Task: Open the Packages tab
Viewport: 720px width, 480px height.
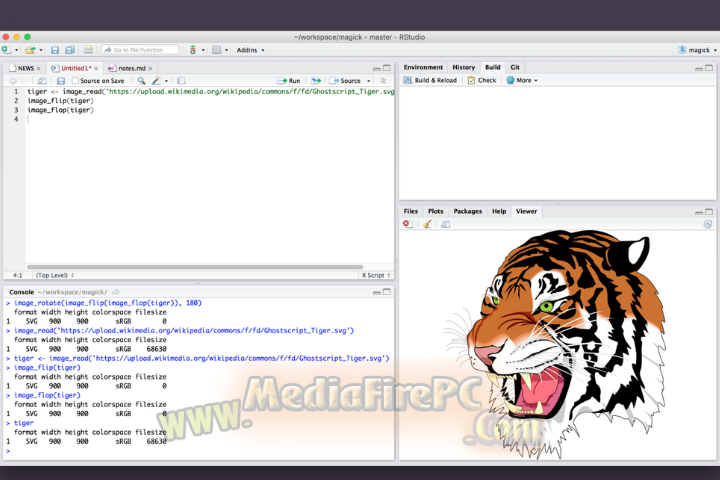Action: [x=467, y=212]
